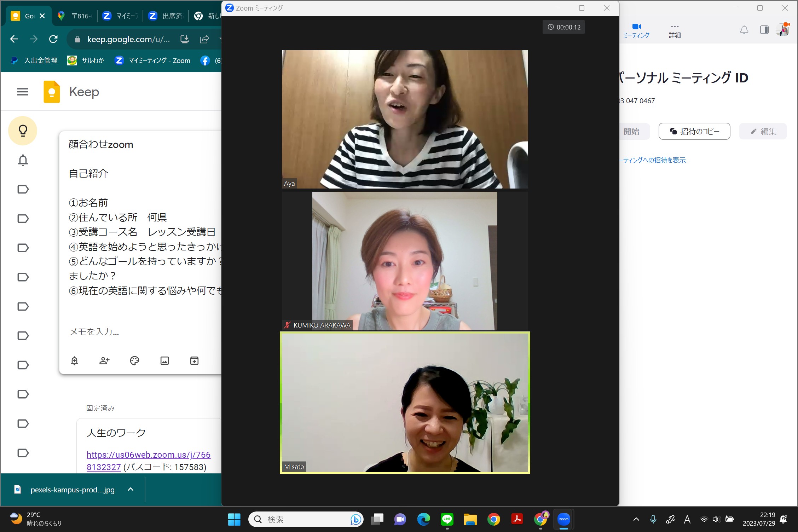Close the Google Keep browser tab
The height and width of the screenshot is (532, 798).
42,16
